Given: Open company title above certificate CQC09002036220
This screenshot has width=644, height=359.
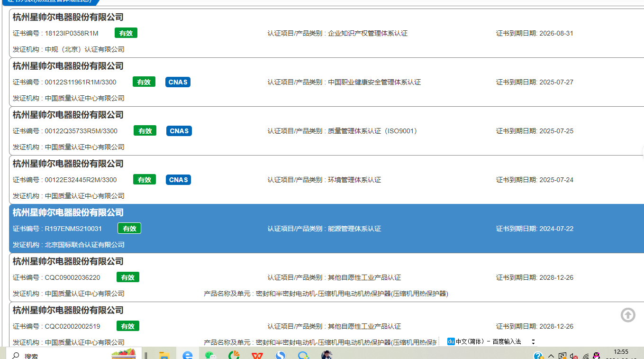Looking at the screenshot, I should [68, 261].
